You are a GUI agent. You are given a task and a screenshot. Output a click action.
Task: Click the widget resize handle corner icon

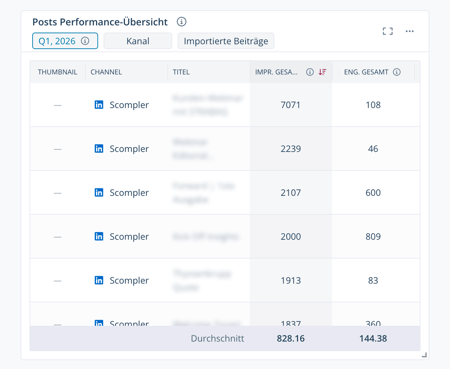424,355
